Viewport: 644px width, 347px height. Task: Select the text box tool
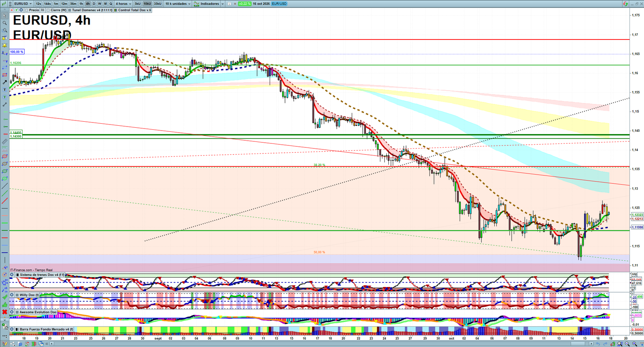coord(5,90)
